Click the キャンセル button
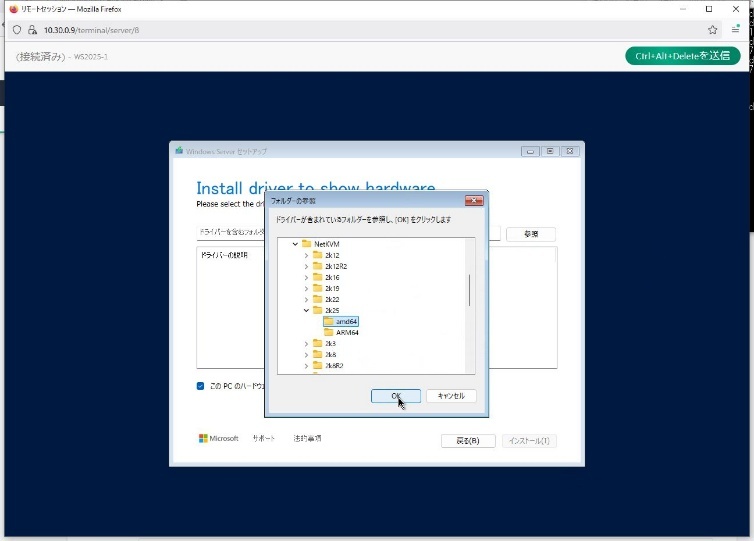 [x=451, y=395]
